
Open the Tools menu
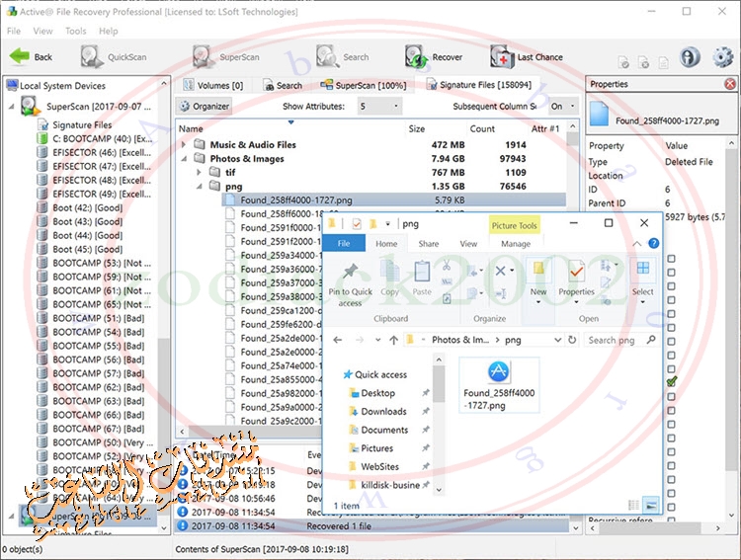point(76,31)
